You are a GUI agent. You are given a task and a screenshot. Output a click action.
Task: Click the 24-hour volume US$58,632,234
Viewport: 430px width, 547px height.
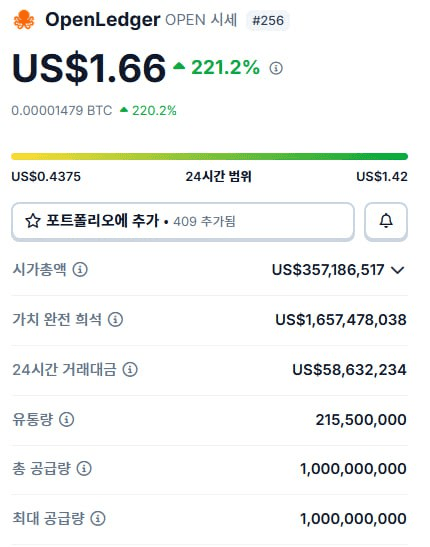point(349,369)
